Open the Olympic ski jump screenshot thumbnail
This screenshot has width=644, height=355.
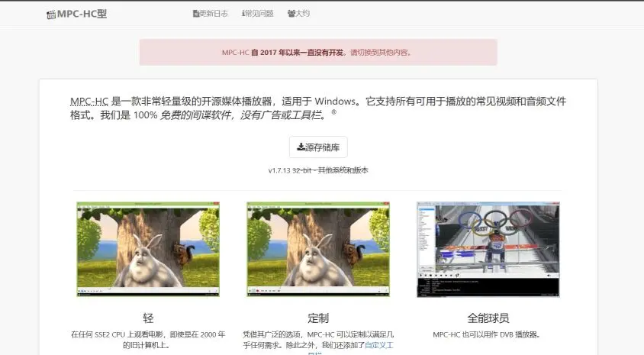pos(488,249)
